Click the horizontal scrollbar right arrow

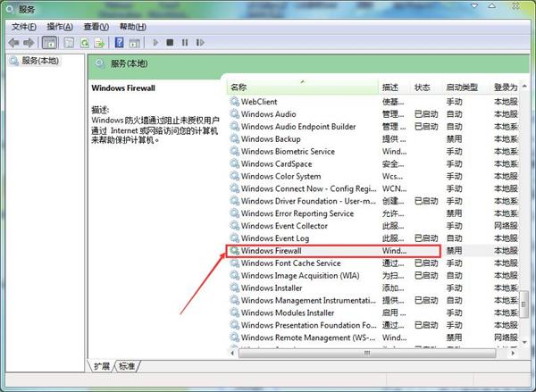[x=513, y=353]
